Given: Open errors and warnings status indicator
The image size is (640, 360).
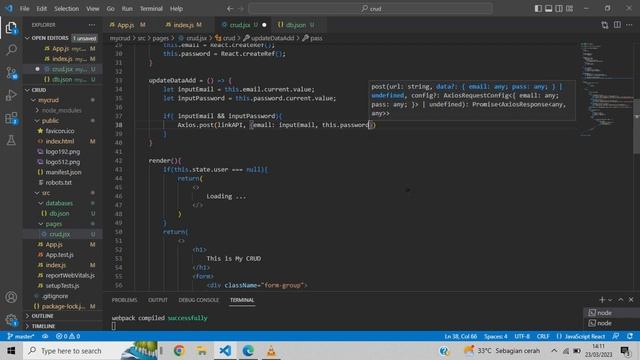Looking at the screenshot, I should coord(68,336).
